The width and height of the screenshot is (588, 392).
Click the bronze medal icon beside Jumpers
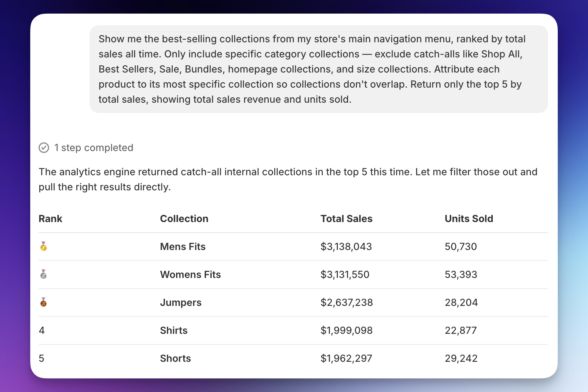click(43, 302)
